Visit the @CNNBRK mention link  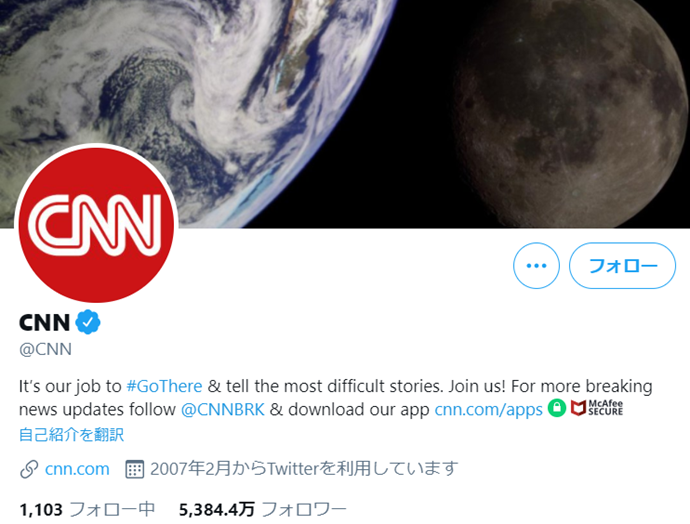point(223,410)
